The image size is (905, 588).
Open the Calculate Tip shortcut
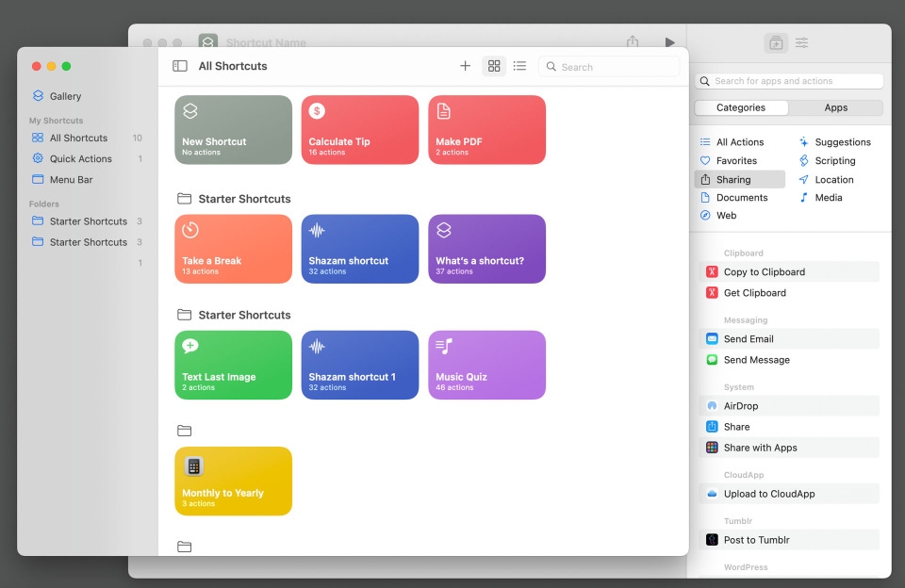(x=360, y=130)
